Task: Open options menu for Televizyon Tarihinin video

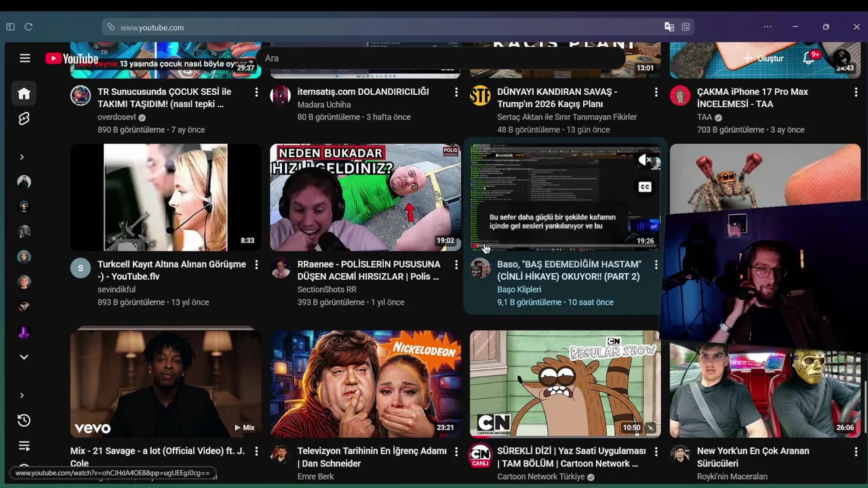Action: pos(456,451)
